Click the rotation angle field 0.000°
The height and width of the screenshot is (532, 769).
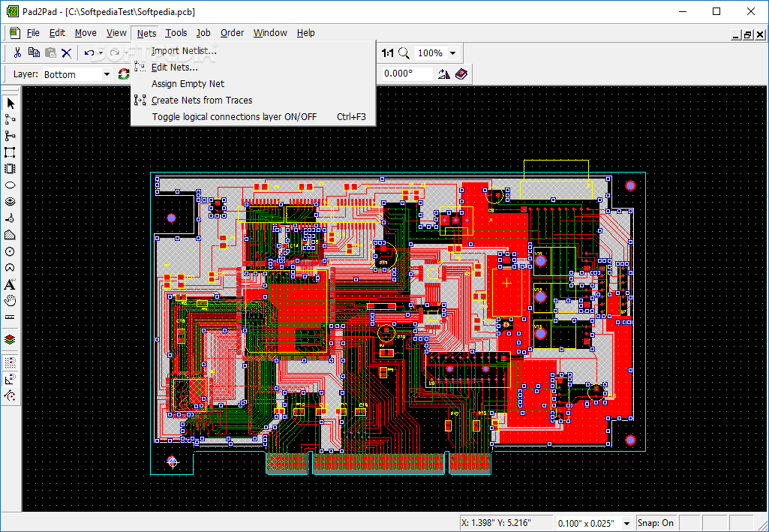tap(407, 74)
